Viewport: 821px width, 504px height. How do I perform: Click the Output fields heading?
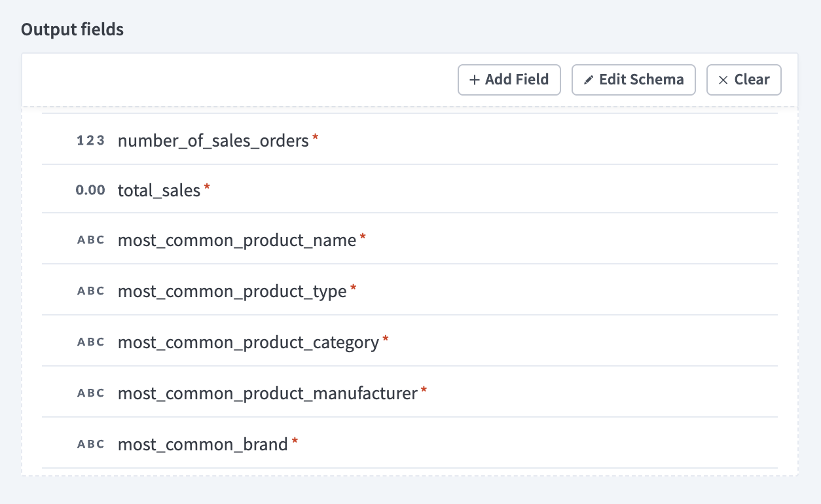(71, 29)
